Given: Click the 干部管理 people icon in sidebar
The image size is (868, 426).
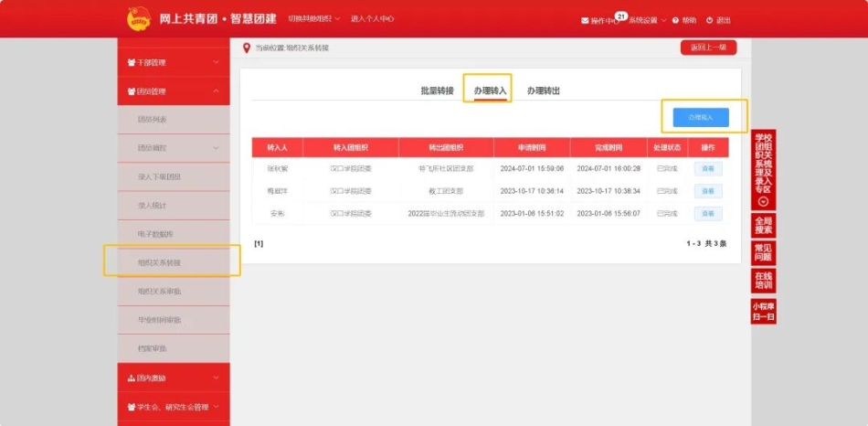Looking at the screenshot, I should point(131,63).
